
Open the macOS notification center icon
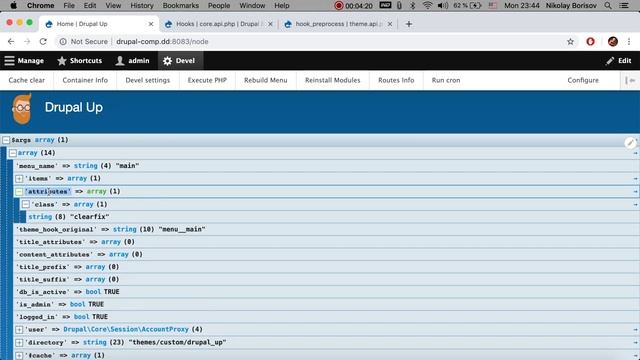point(624,5)
